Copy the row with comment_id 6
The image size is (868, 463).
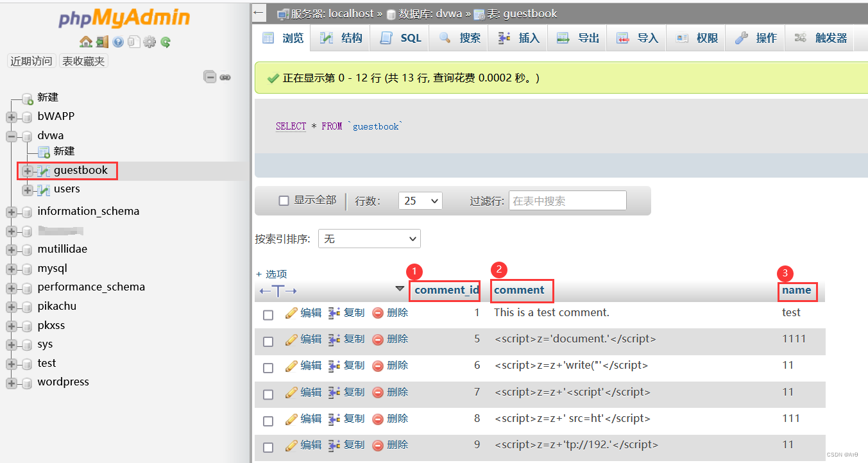click(x=346, y=366)
